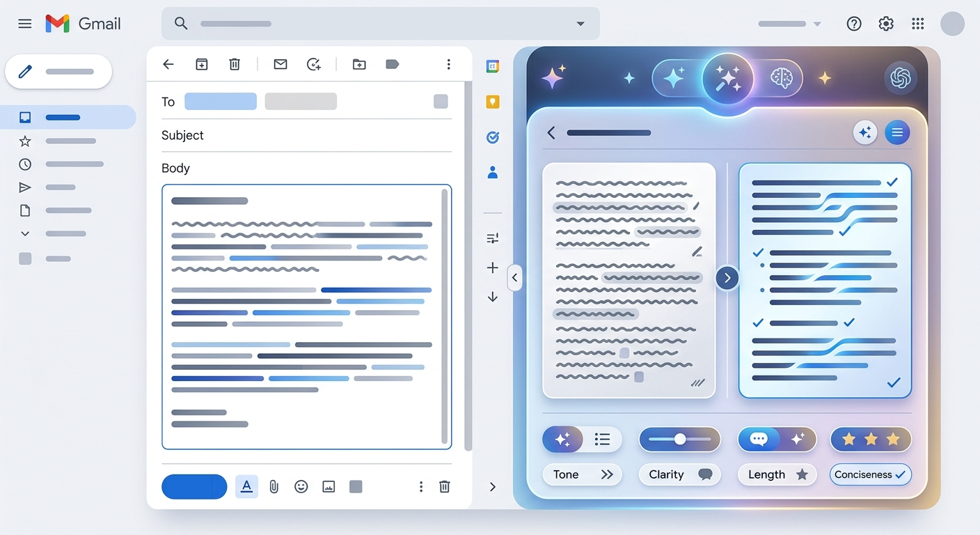The height and width of the screenshot is (535, 980).
Task: Toggle formatting options underlined A icon
Action: point(246,487)
